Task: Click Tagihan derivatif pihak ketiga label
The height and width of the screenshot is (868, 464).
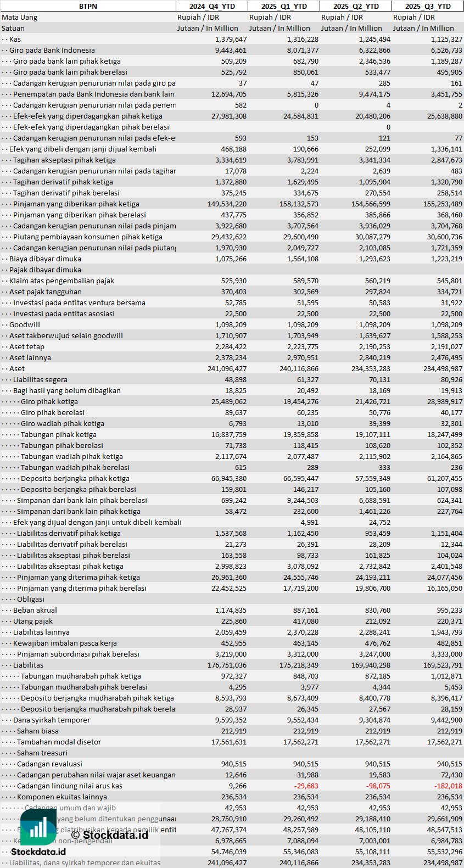Action: (63, 182)
